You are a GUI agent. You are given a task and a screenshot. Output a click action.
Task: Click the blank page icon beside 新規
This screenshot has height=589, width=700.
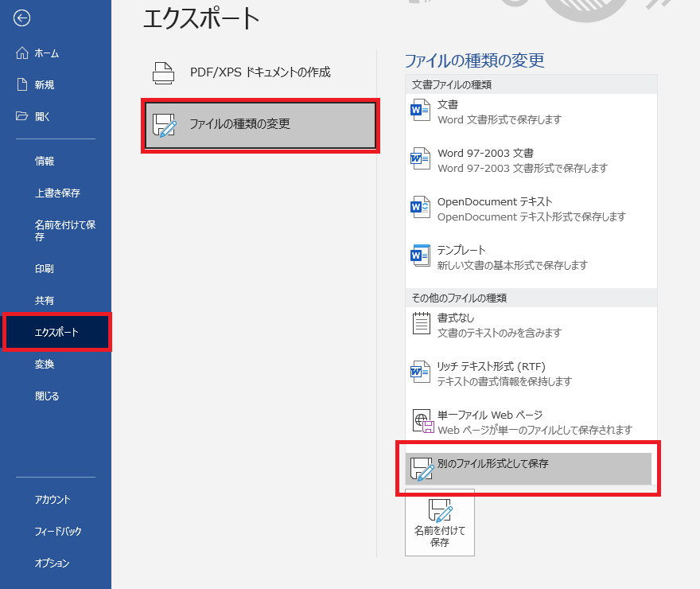(x=22, y=84)
